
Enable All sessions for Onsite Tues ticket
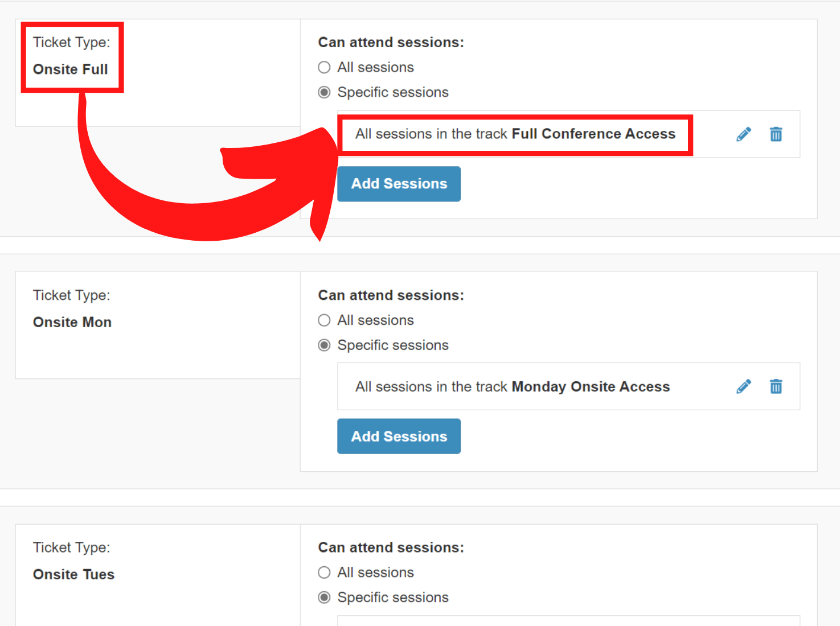(x=325, y=573)
